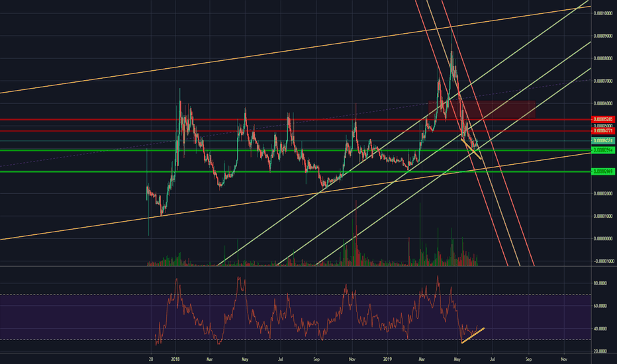This screenshot has height=364, width=617.
Task: Click the Jul label following 2019
Action: coord(493,359)
